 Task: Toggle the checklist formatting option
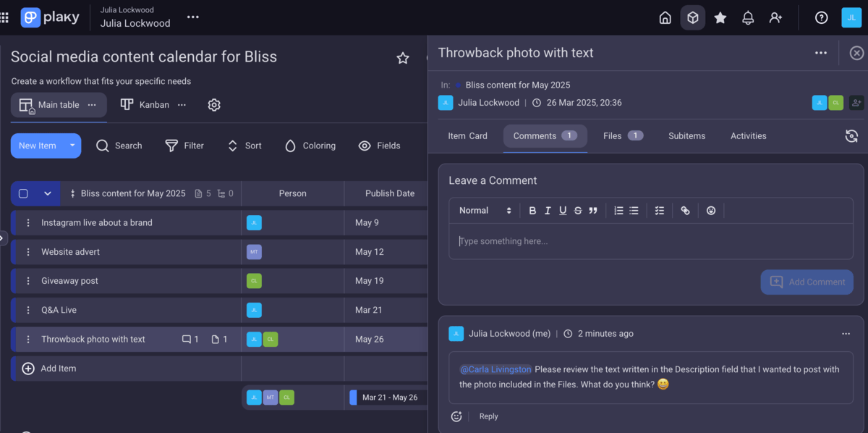point(659,211)
